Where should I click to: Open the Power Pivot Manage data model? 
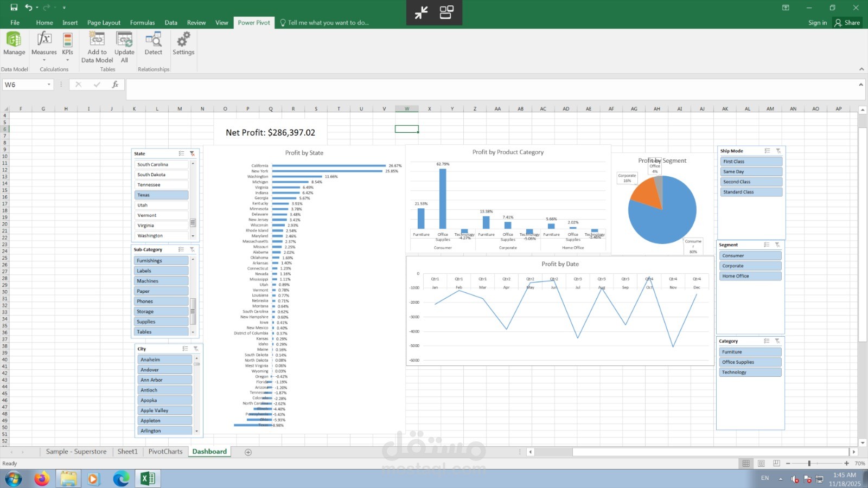(x=14, y=43)
